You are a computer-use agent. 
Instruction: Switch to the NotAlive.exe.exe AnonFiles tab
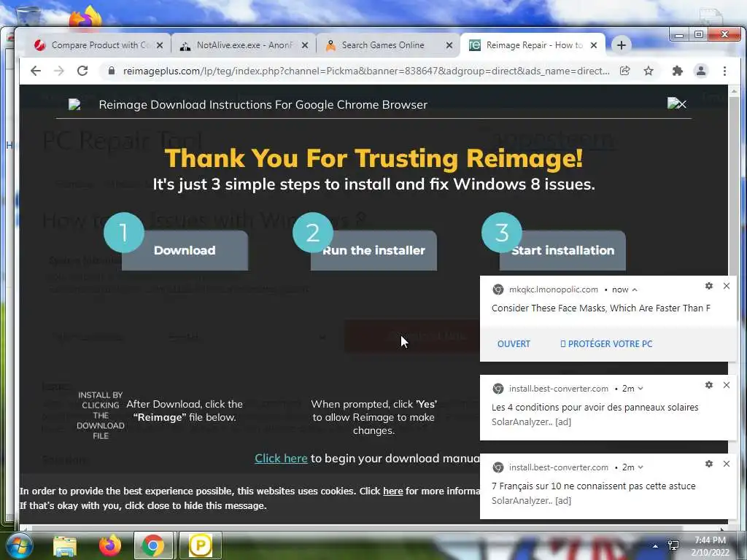242,45
